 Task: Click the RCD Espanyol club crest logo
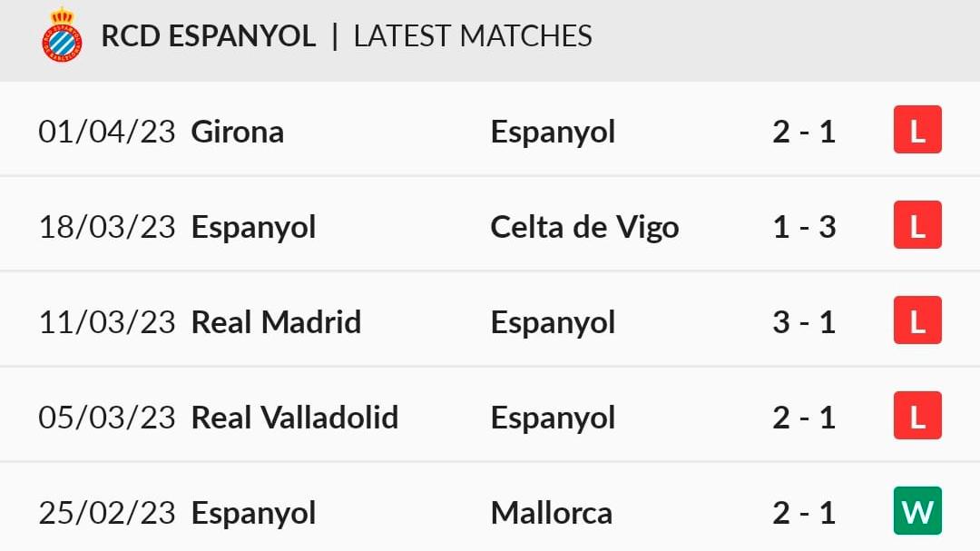click(x=62, y=35)
